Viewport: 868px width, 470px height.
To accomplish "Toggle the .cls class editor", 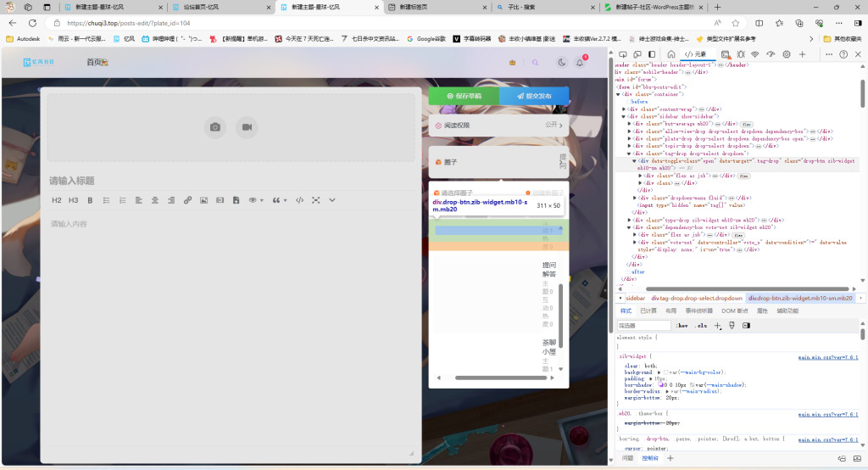I will tap(701, 325).
